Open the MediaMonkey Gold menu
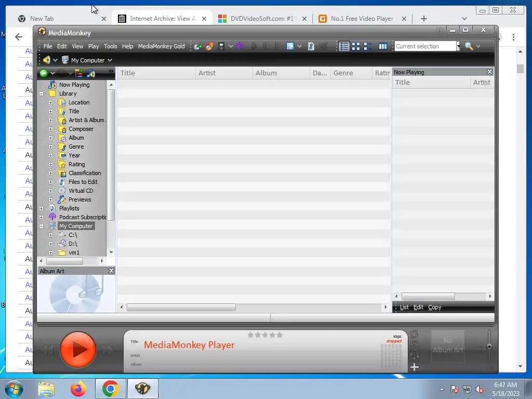This screenshot has height=399, width=532. [x=161, y=46]
